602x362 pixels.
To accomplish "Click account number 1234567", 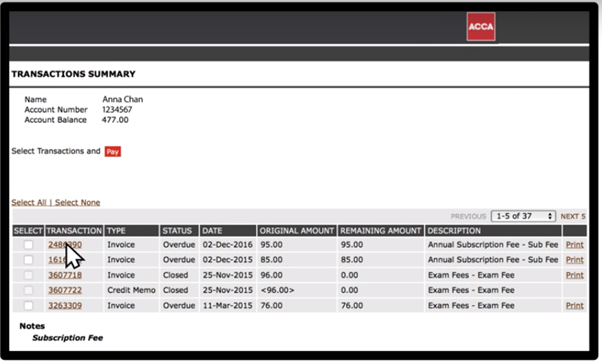I will click(x=117, y=109).
